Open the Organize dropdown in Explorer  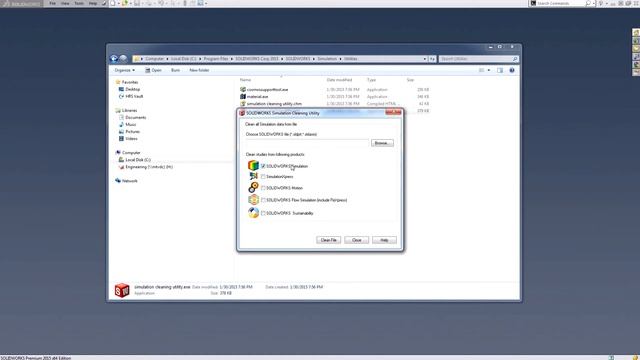(x=124, y=70)
